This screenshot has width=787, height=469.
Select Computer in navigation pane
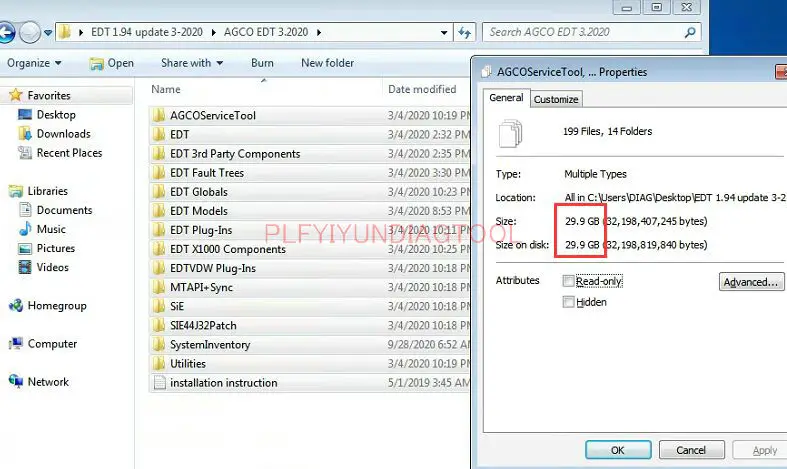pyautogui.click(x=52, y=343)
